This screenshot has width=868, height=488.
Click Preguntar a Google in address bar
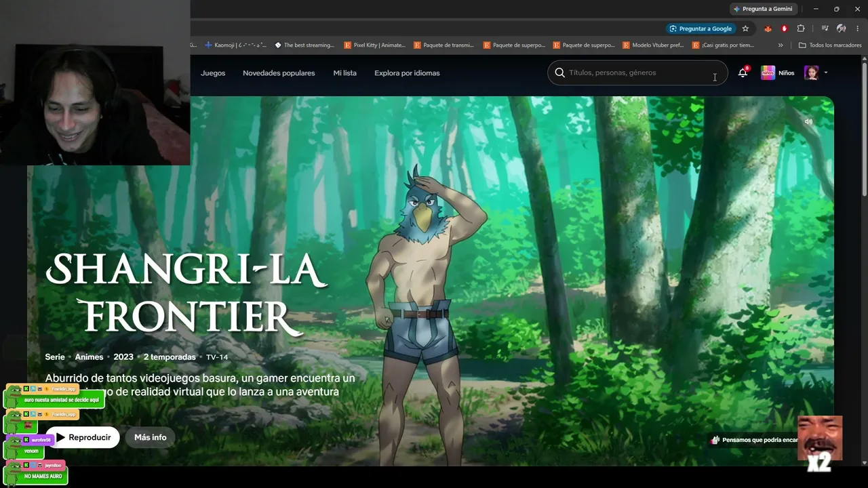(x=701, y=28)
